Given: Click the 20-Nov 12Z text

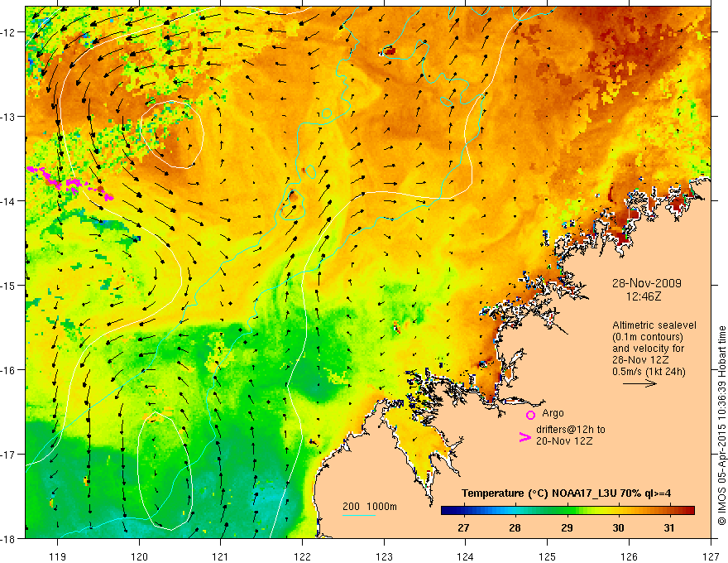Looking at the screenshot, I should pos(564,441).
